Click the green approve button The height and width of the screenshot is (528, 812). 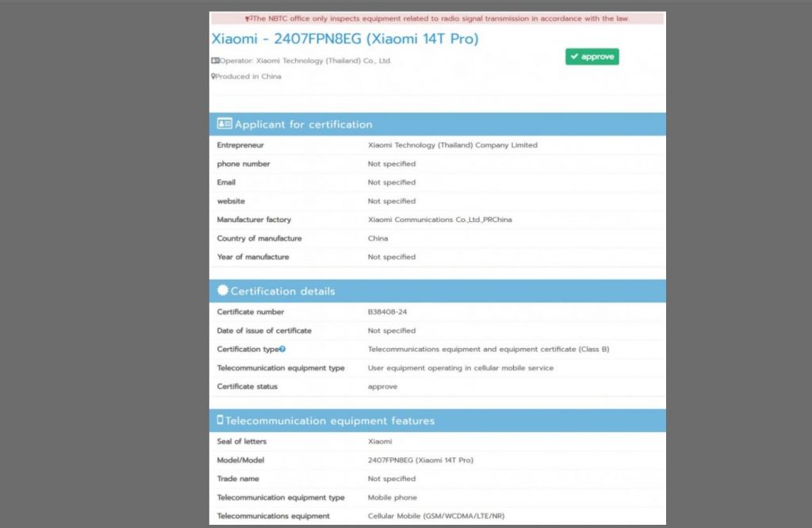pos(592,56)
